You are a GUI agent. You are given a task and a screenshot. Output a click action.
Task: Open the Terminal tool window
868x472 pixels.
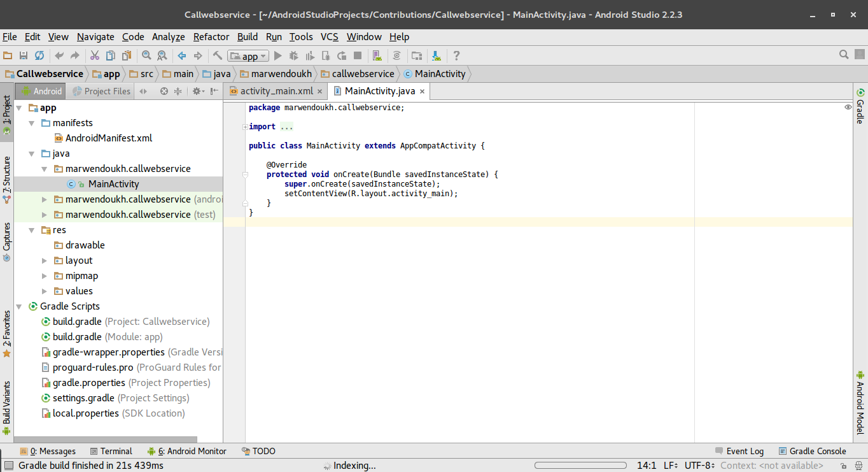(x=111, y=451)
